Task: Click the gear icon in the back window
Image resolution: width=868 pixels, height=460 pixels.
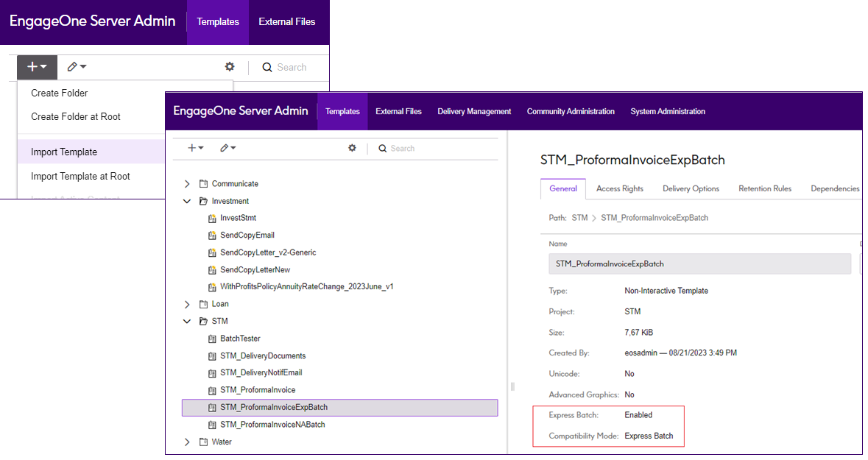Action: (230, 67)
